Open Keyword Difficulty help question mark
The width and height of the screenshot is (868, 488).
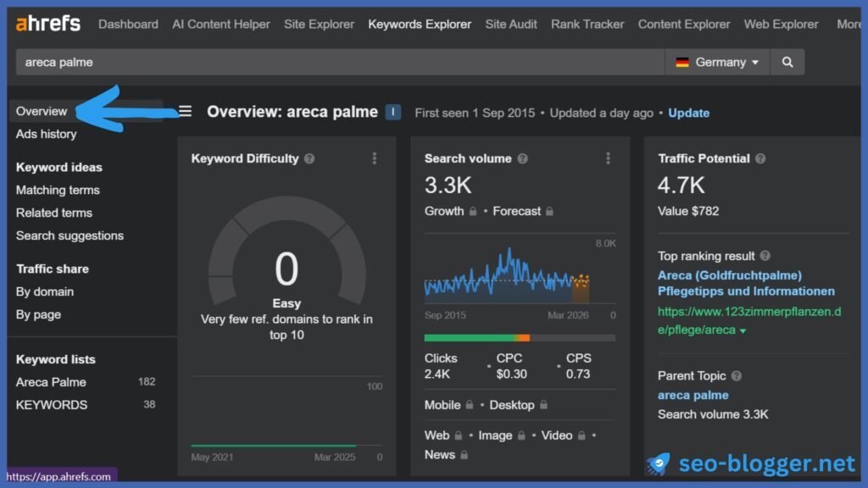[309, 158]
